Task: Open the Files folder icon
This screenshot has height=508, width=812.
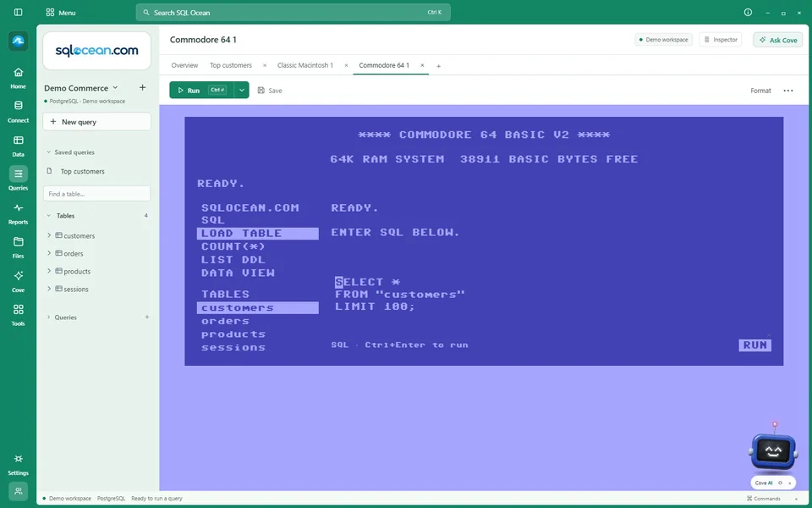Action: [18, 246]
